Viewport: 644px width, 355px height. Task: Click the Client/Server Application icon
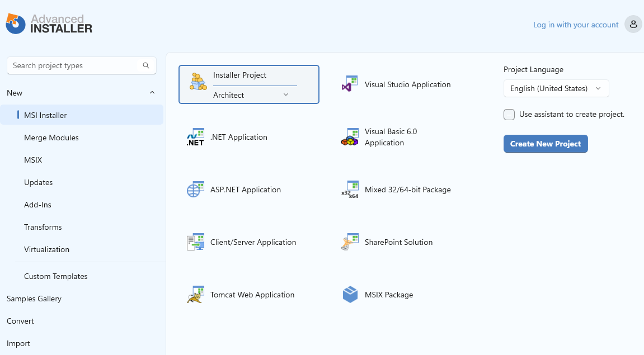195,242
